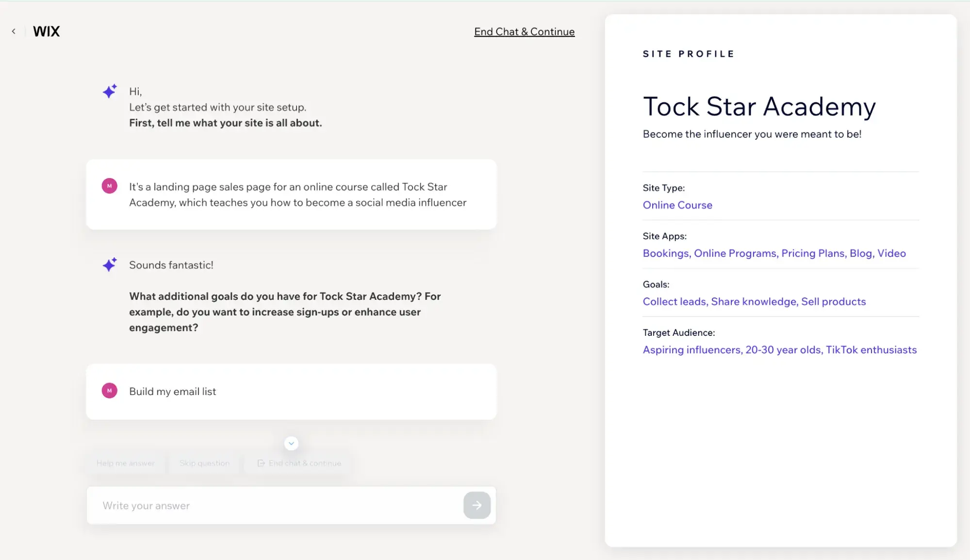Choose the 'Skip question' option
This screenshot has width=970, height=560.
[x=204, y=463]
